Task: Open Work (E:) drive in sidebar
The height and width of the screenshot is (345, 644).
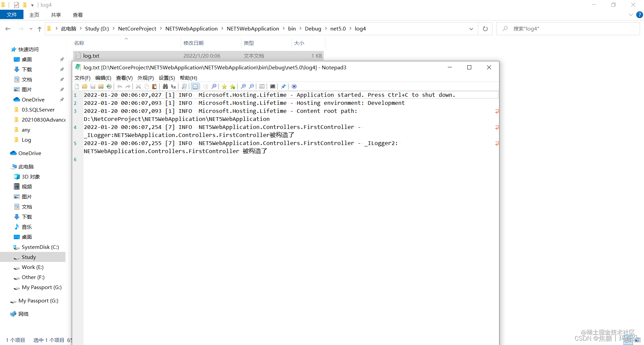Action: (x=33, y=267)
